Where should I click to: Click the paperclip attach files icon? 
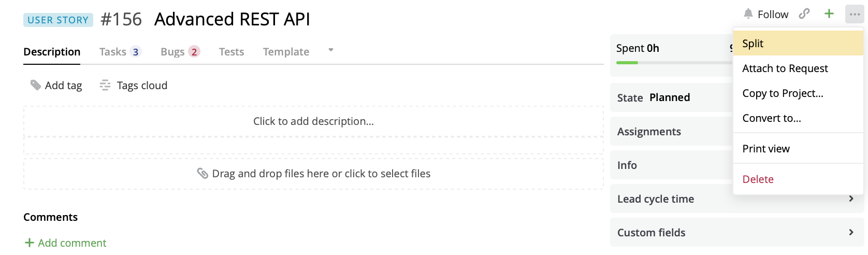click(x=202, y=174)
